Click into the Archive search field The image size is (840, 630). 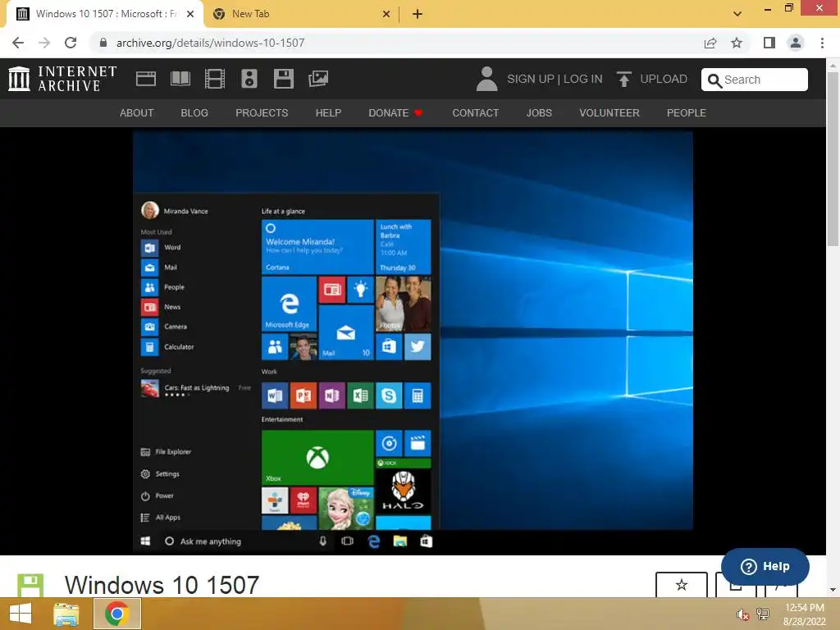(x=755, y=80)
